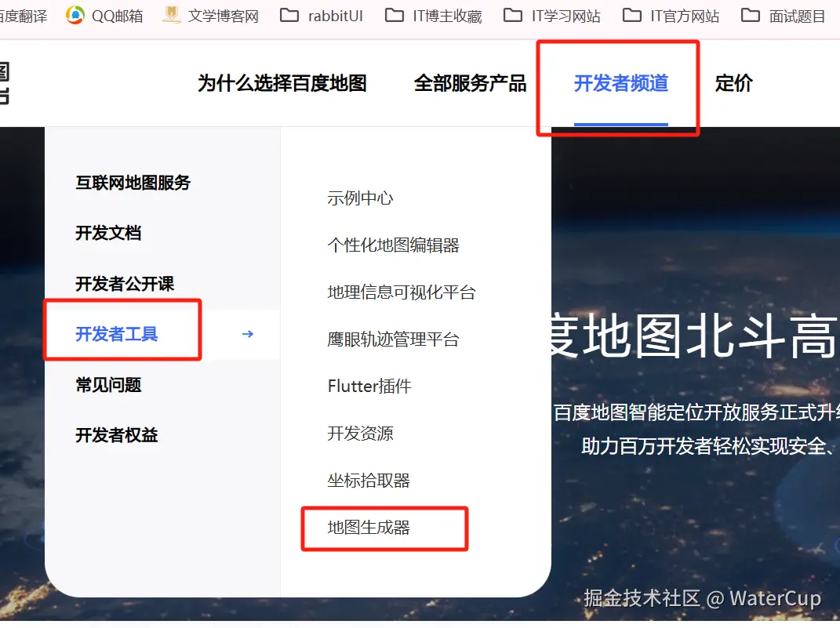The image size is (840, 628).
Task: Open 为什么选择百度地图 nav menu
Action: 282,83
